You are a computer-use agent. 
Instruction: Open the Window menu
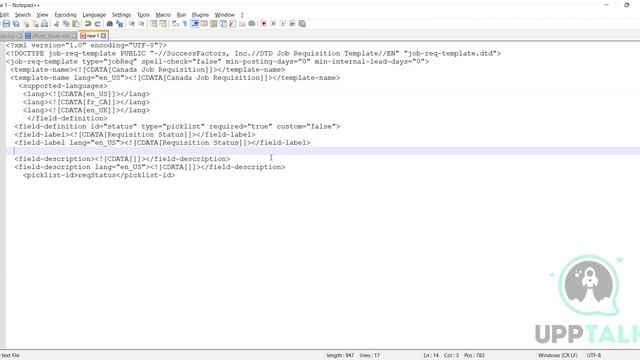tap(224, 15)
